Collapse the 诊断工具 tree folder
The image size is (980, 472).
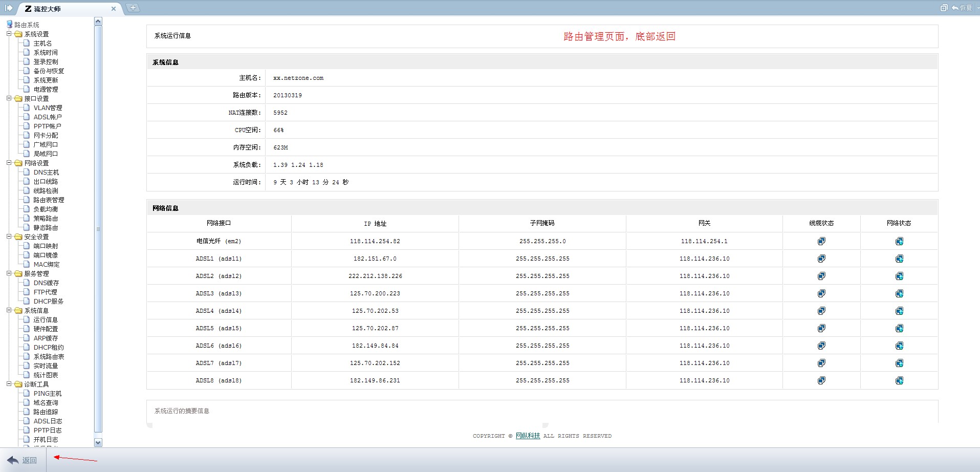coord(9,384)
